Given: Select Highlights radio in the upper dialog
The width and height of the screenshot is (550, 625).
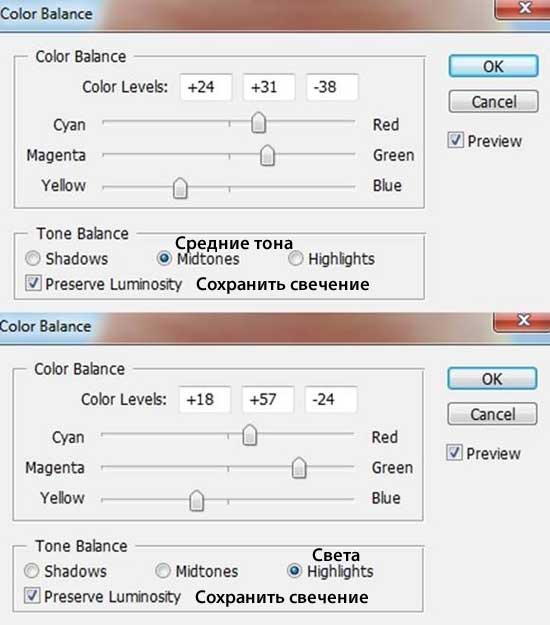Looking at the screenshot, I should 295,258.
